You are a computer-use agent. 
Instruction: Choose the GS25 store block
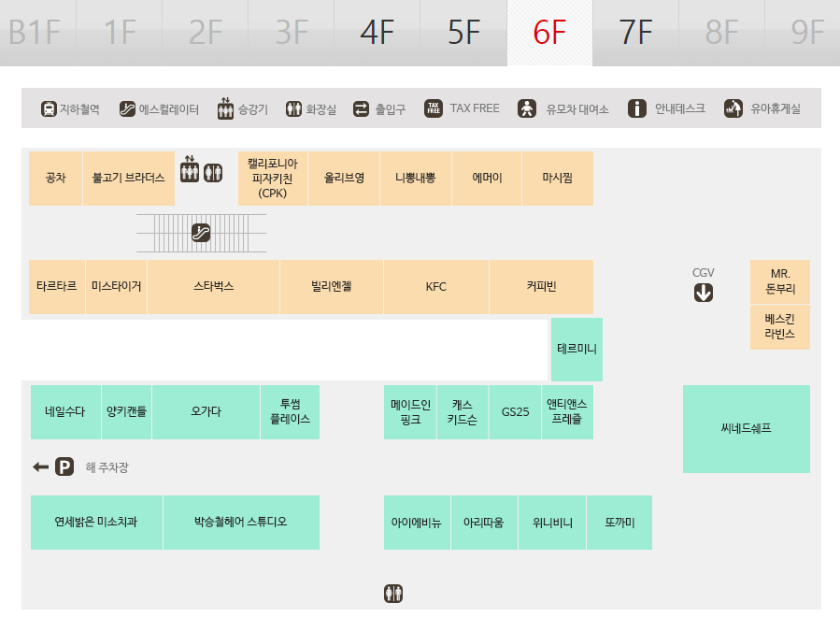click(x=515, y=412)
